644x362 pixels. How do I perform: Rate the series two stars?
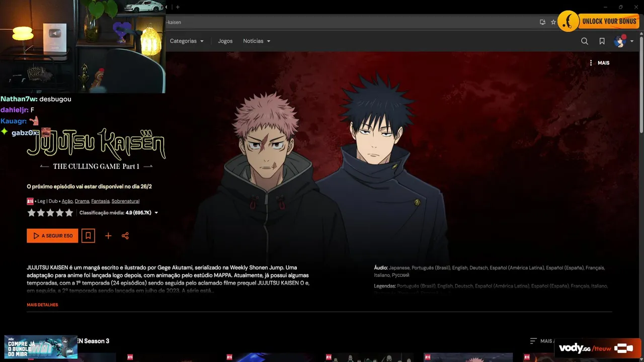coord(41,213)
